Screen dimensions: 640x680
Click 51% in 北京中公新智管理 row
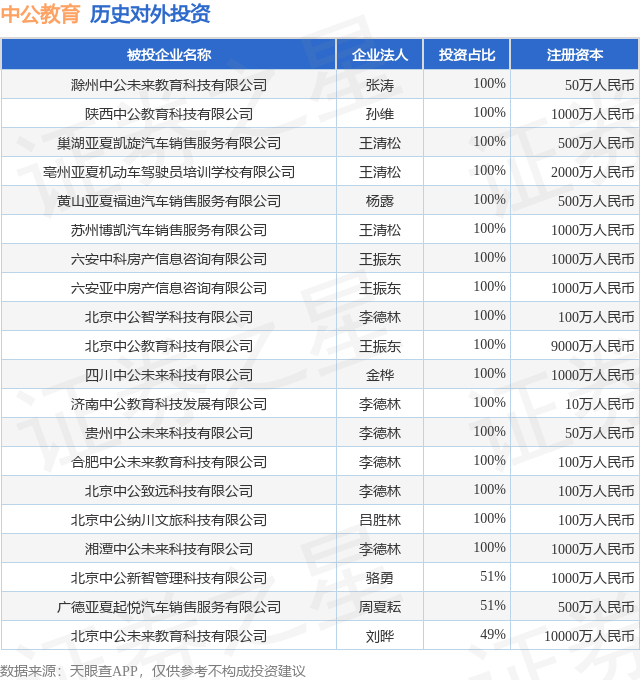(x=493, y=576)
